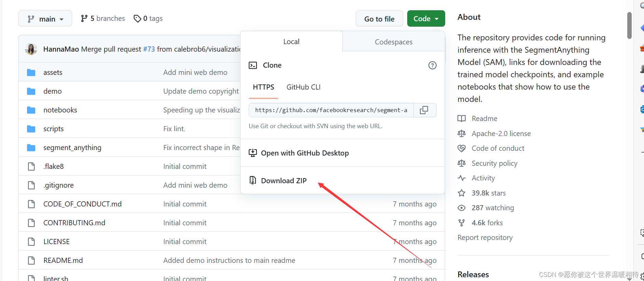Click the Apache-2.0 license scale icon
Viewport: 644px width, 281px height.
[462, 133]
